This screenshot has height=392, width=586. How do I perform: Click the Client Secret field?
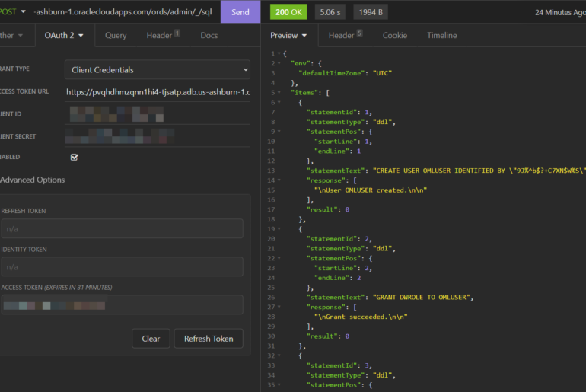pos(158,136)
